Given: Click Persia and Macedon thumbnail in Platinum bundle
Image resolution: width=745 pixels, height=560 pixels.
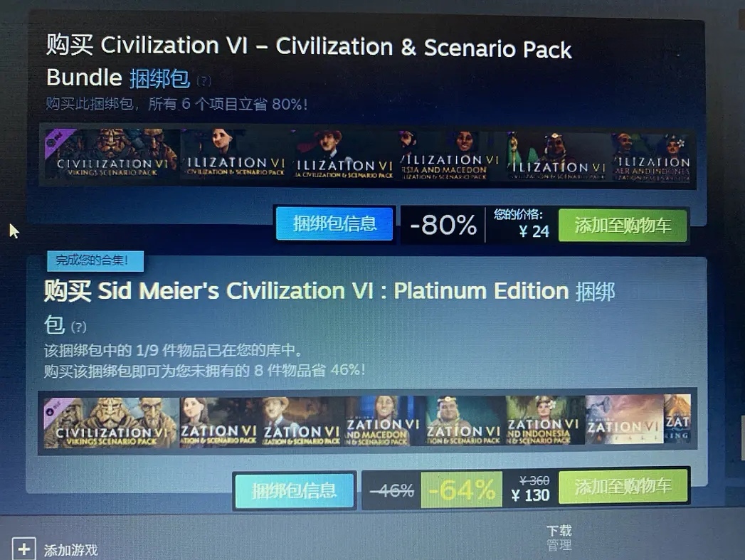Looking at the screenshot, I should 383,421.
